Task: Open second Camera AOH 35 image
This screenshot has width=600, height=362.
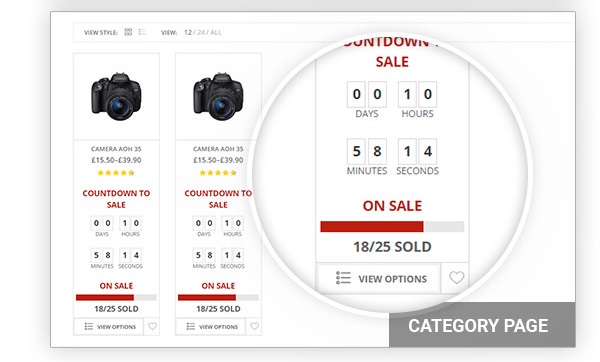Action: coord(218,96)
